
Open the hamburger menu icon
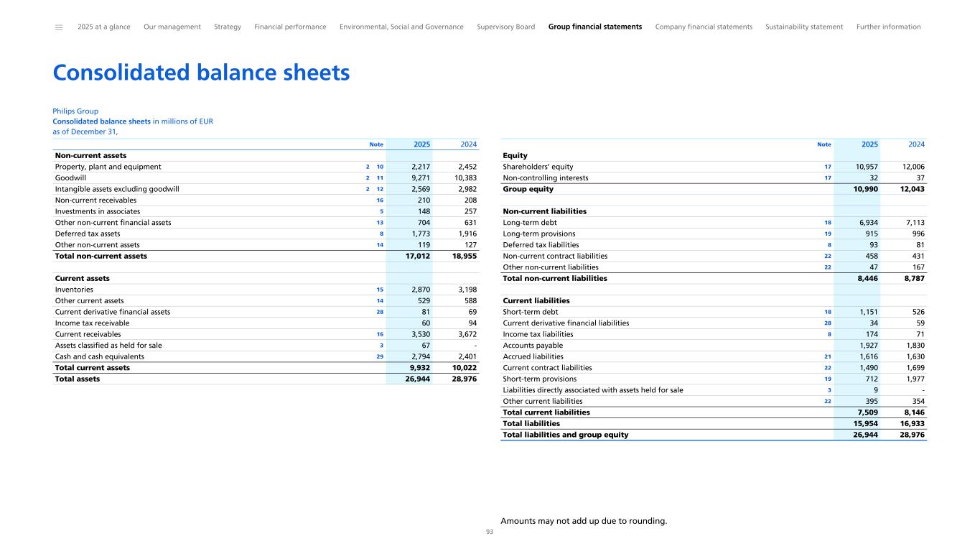[59, 27]
